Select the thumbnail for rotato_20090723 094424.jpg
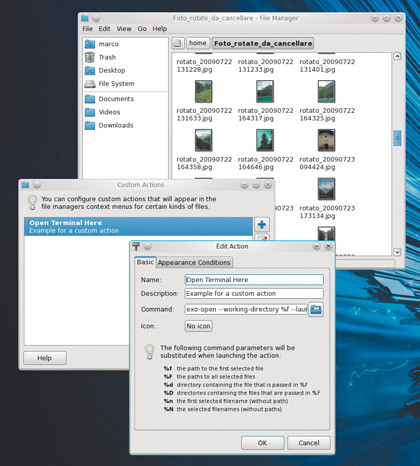The width and height of the screenshot is (420, 466). [x=326, y=140]
